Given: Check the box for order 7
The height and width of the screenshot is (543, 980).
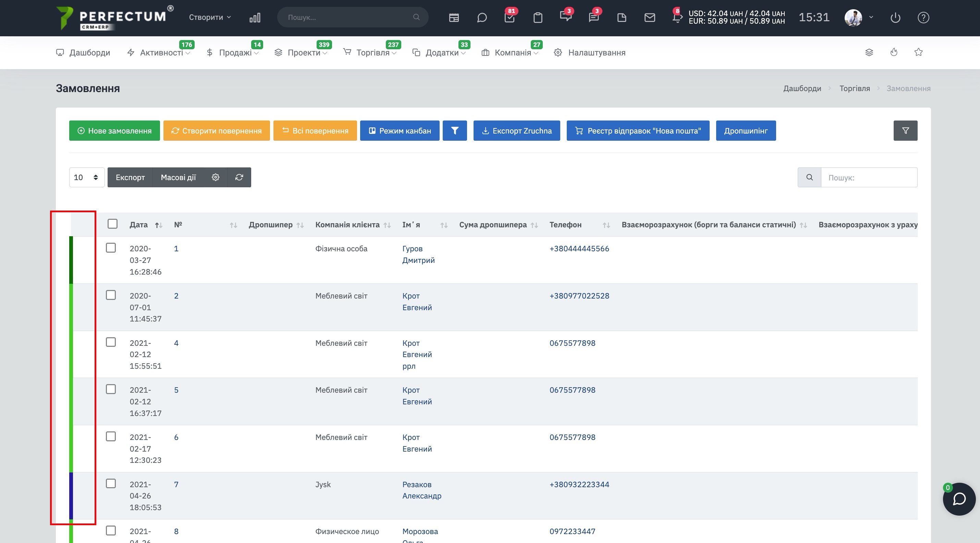Looking at the screenshot, I should coord(111,483).
